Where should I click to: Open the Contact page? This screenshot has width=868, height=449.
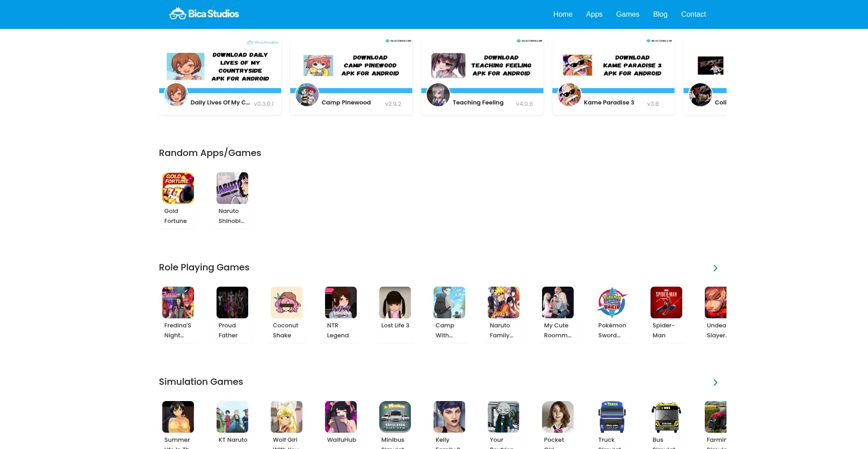[x=693, y=14]
